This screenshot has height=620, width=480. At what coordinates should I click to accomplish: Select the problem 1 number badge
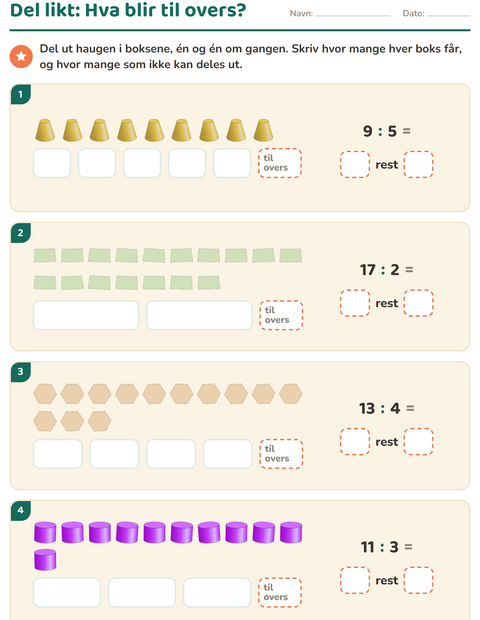(21, 95)
